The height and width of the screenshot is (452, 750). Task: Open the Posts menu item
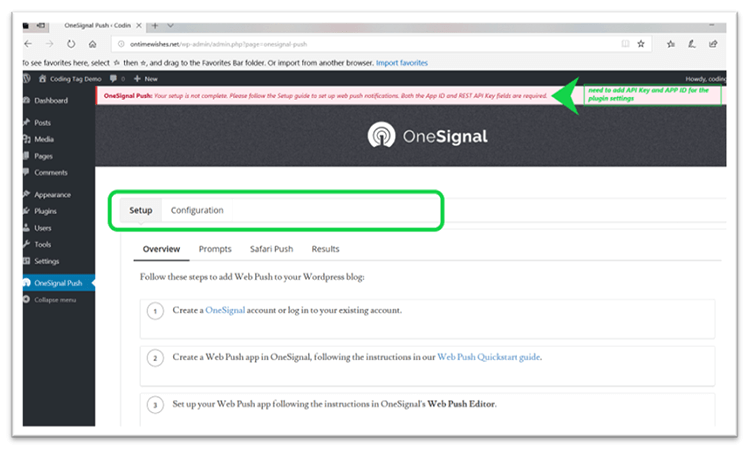click(x=42, y=122)
